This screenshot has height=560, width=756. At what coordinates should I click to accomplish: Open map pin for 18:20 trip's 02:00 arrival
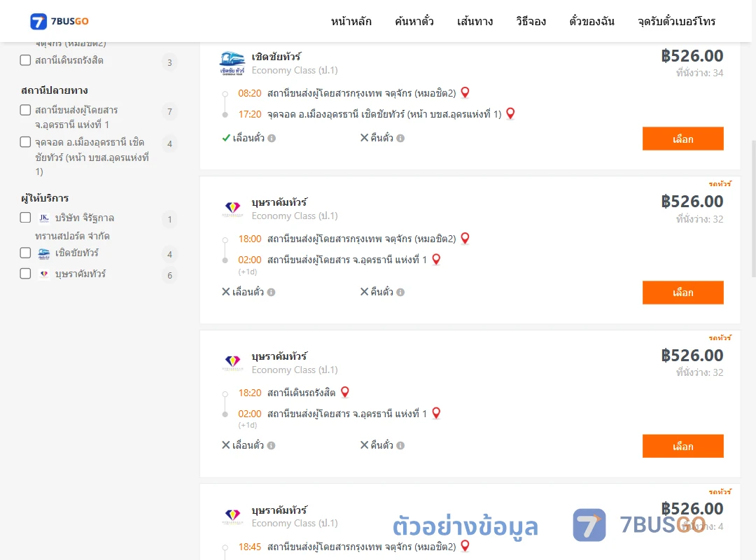pos(436,413)
